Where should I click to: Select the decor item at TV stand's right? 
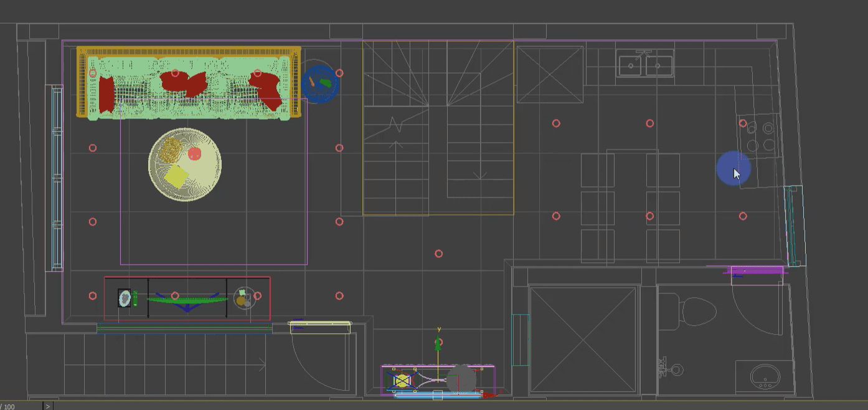[243, 298]
